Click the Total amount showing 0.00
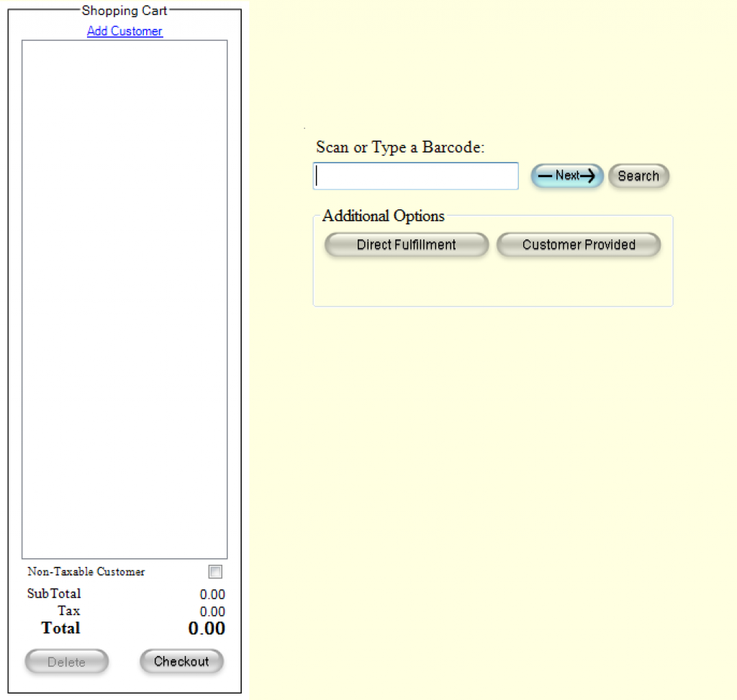Viewport: 737px width, 700px height. 207,628
